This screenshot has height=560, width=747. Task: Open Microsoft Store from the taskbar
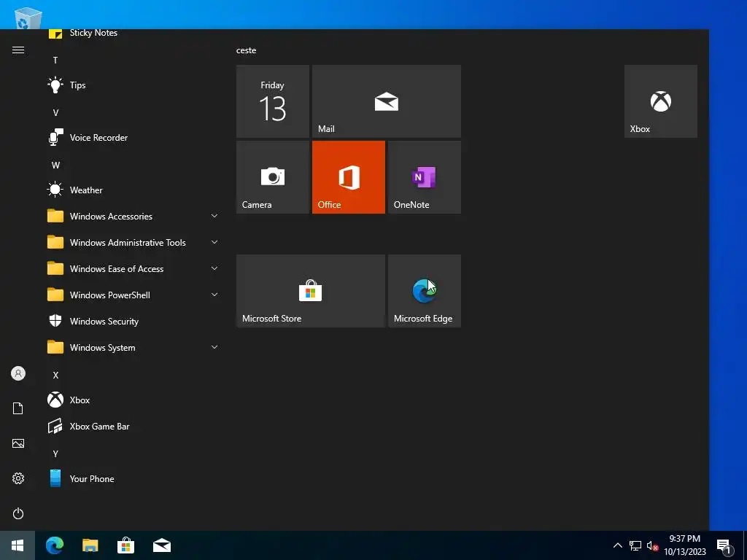pyautogui.click(x=125, y=545)
